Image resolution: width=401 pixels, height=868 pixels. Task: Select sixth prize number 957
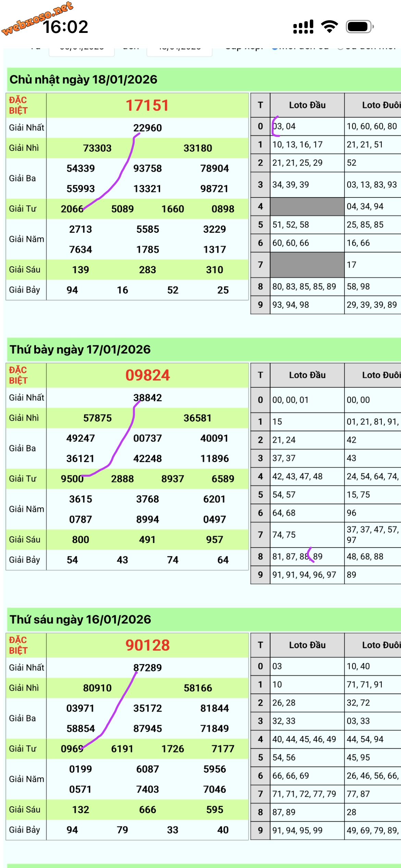(215, 540)
